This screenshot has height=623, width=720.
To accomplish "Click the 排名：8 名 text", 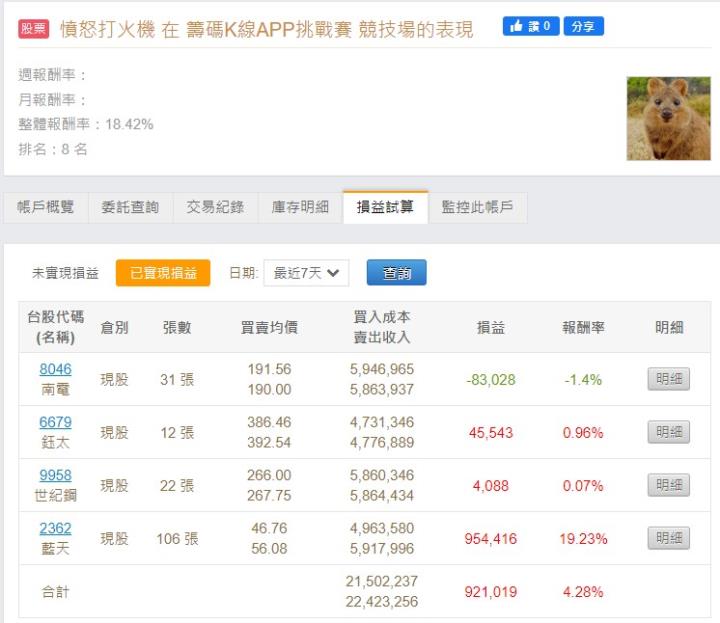I will point(53,149).
